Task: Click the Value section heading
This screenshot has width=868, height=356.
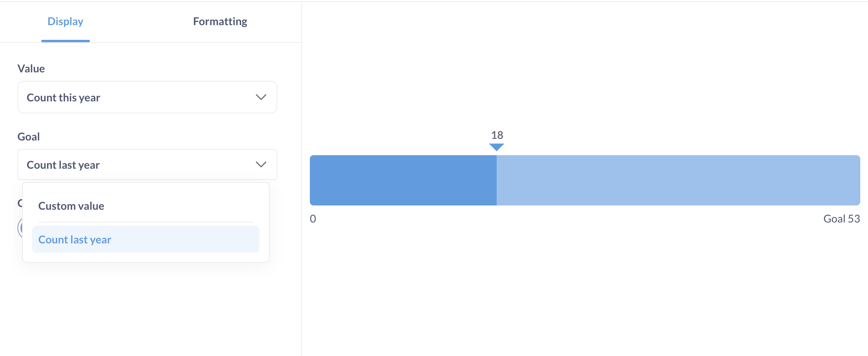Action: click(31, 68)
